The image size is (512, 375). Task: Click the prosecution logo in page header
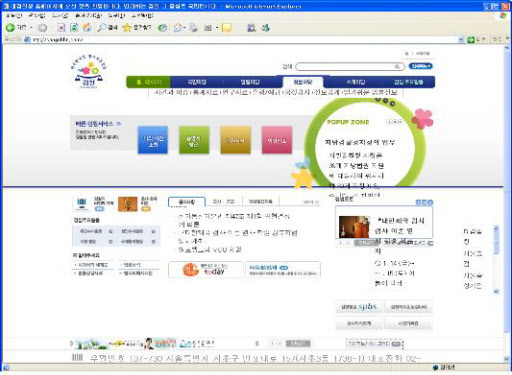(x=89, y=72)
